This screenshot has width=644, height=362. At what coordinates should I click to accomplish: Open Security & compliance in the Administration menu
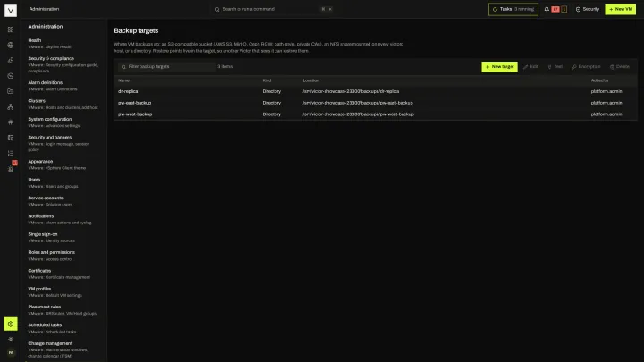[x=64, y=64]
